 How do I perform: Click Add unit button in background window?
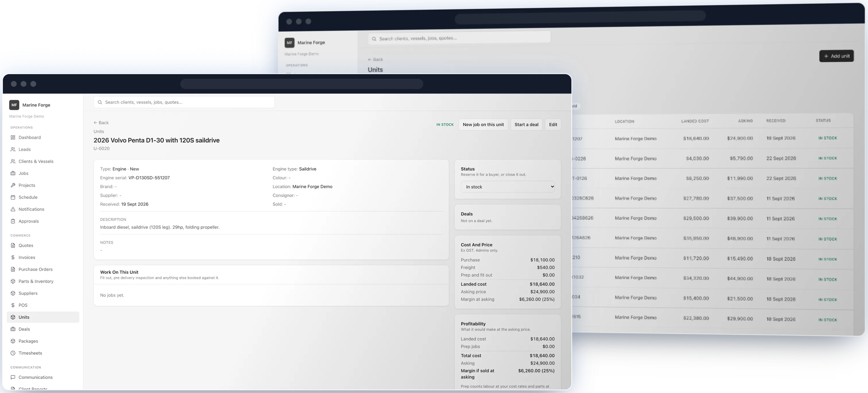[x=836, y=56]
